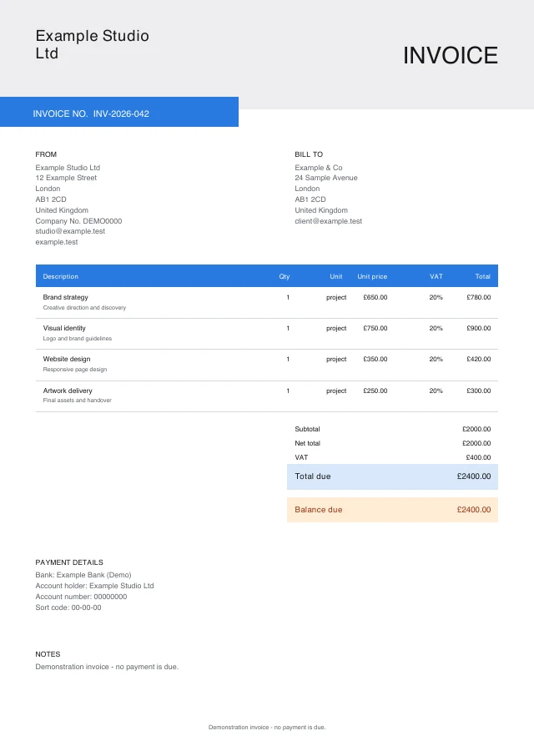The width and height of the screenshot is (534, 756).
Task: Select '24 Sample Avenue' address line
Action: (325, 178)
